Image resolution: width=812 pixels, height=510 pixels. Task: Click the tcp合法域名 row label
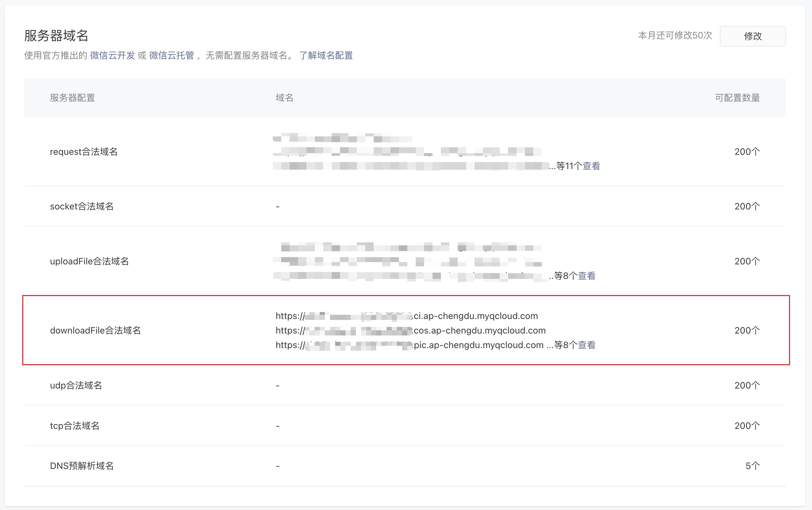point(75,426)
